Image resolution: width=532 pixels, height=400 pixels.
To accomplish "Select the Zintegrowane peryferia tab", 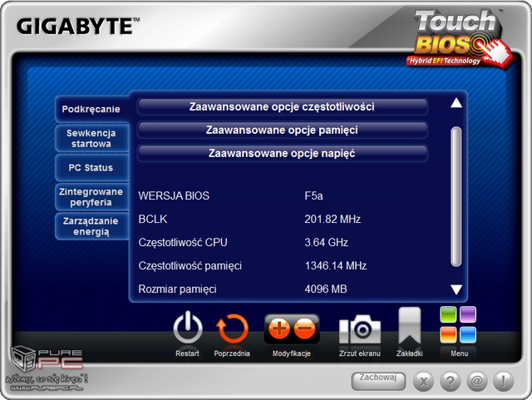I will click(x=91, y=197).
